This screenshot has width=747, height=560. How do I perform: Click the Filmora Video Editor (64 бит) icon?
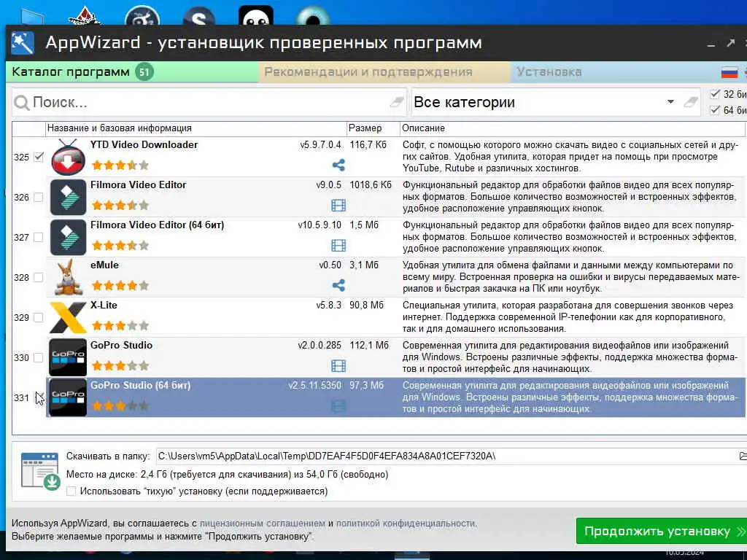coord(68,237)
